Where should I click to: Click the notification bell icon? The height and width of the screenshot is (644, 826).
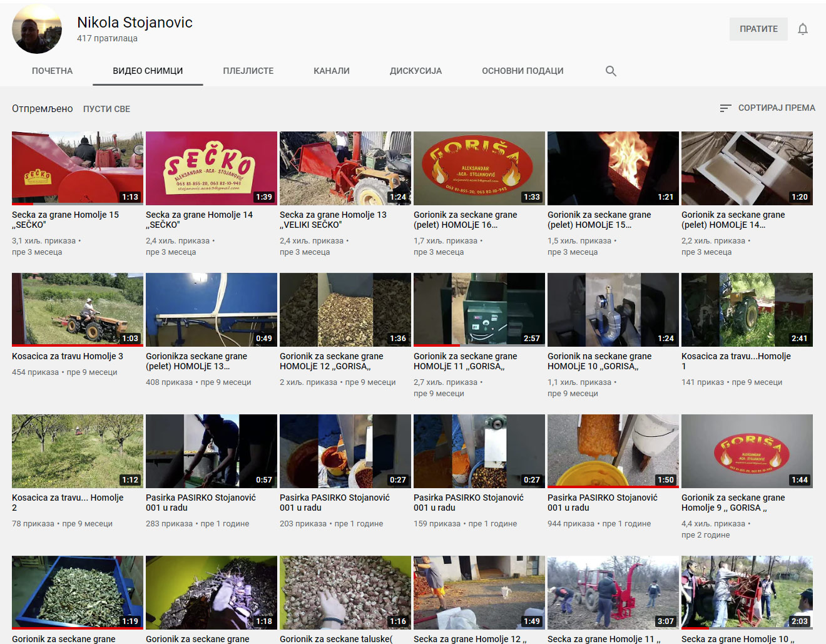coord(803,29)
